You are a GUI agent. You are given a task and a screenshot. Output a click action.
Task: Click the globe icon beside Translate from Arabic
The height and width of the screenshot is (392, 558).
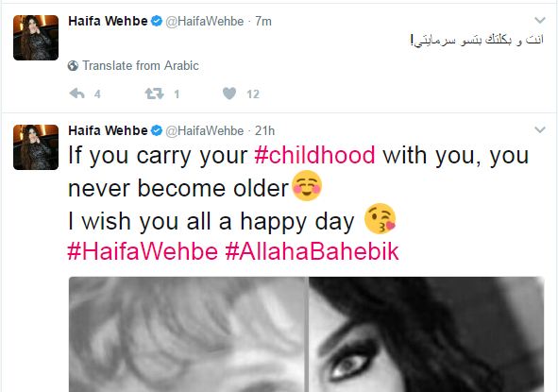(73, 66)
